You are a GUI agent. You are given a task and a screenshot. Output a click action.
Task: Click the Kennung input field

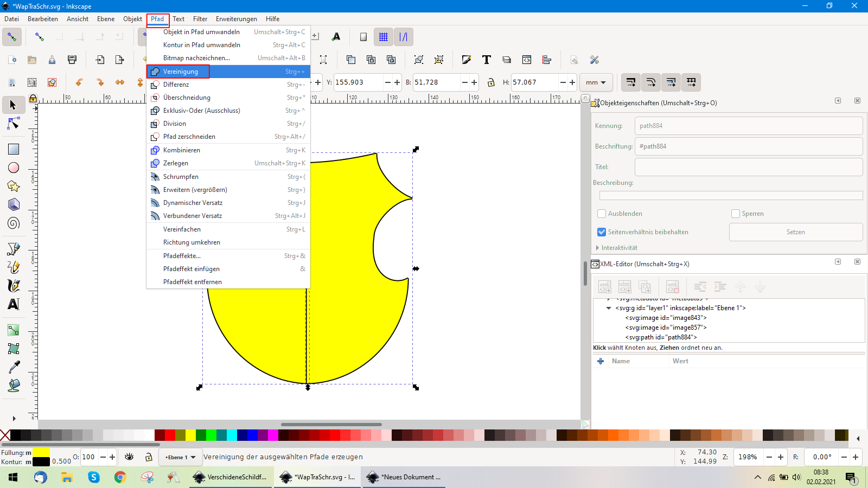tap(748, 126)
